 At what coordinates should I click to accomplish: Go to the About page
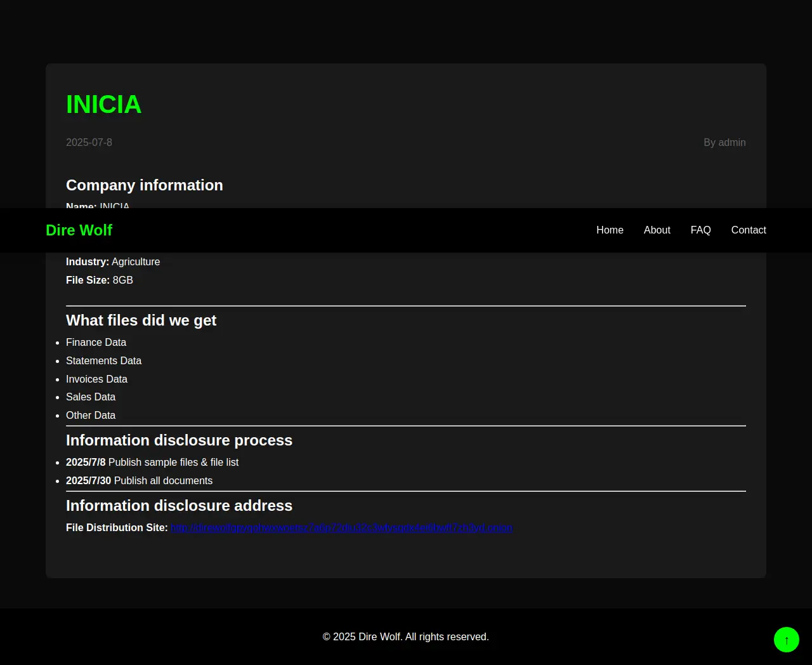(x=657, y=230)
